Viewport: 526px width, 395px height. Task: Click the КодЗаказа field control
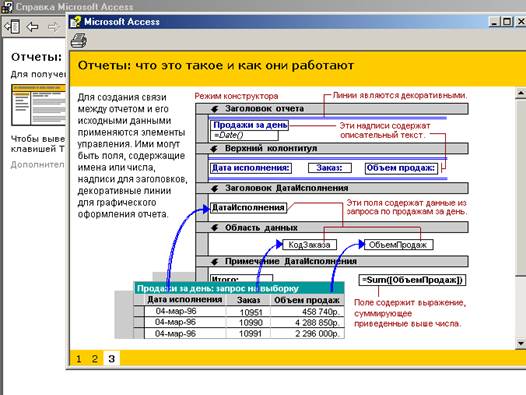tap(309, 245)
